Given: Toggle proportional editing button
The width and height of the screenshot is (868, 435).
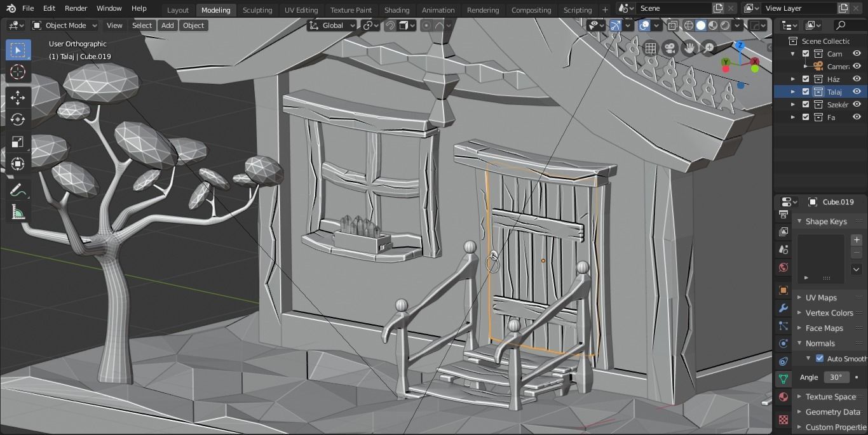Looking at the screenshot, I should pos(426,25).
